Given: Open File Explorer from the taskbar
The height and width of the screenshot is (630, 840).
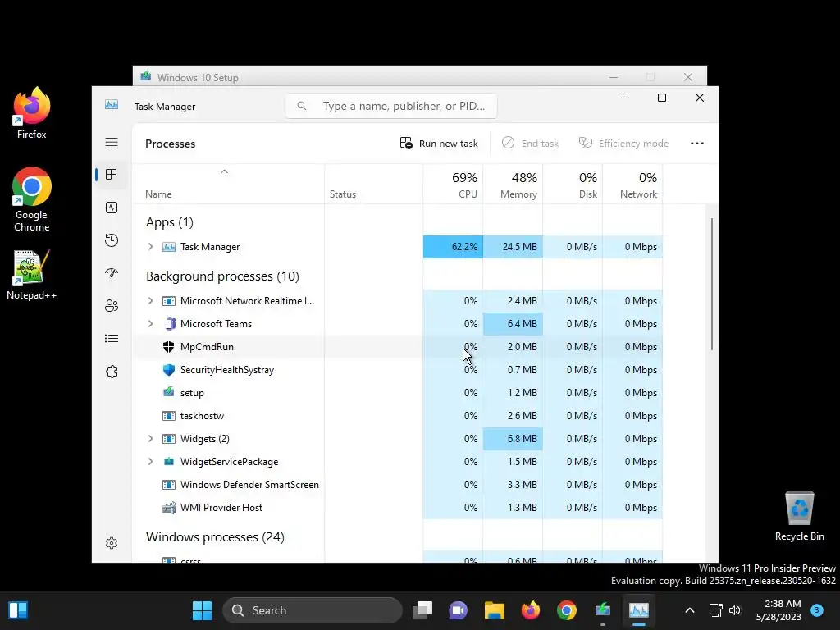Looking at the screenshot, I should (x=495, y=610).
